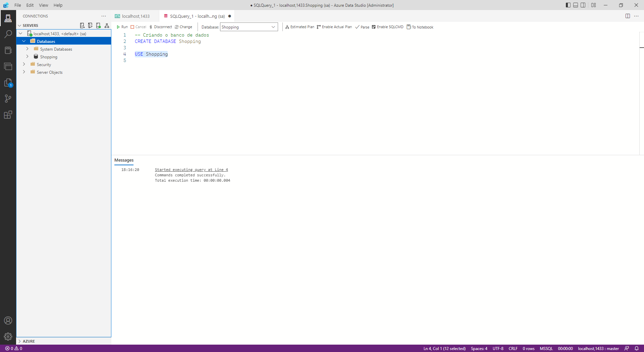Switch to the SQLQuery_1 editor tab
Image resolution: width=644 pixels, height=352 pixels.
tap(197, 16)
